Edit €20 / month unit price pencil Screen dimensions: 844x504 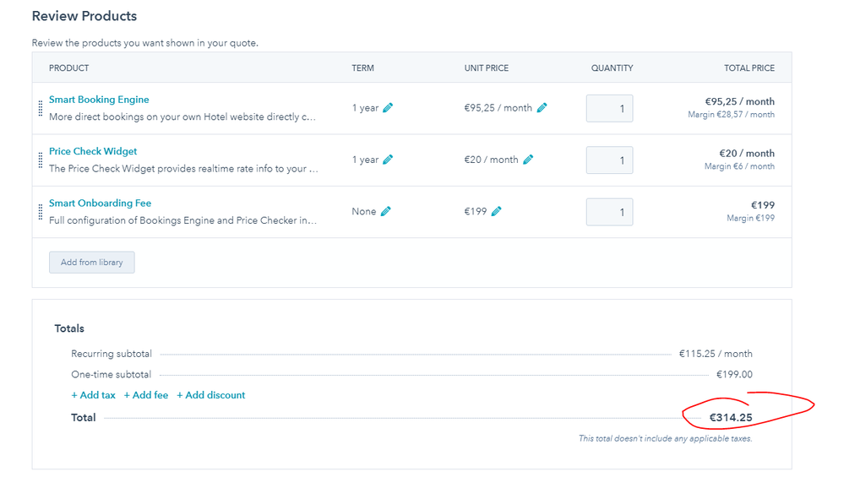coord(528,160)
